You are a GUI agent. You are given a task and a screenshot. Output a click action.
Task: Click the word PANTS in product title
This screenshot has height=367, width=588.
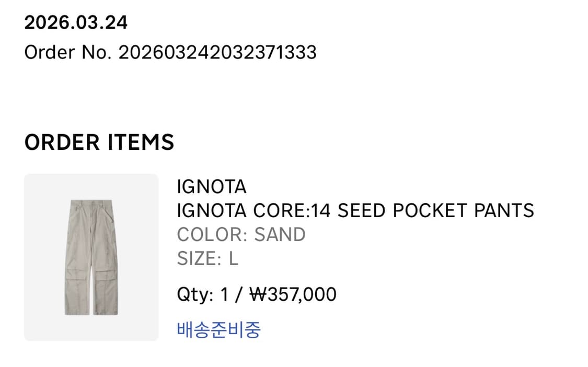pos(504,210)
